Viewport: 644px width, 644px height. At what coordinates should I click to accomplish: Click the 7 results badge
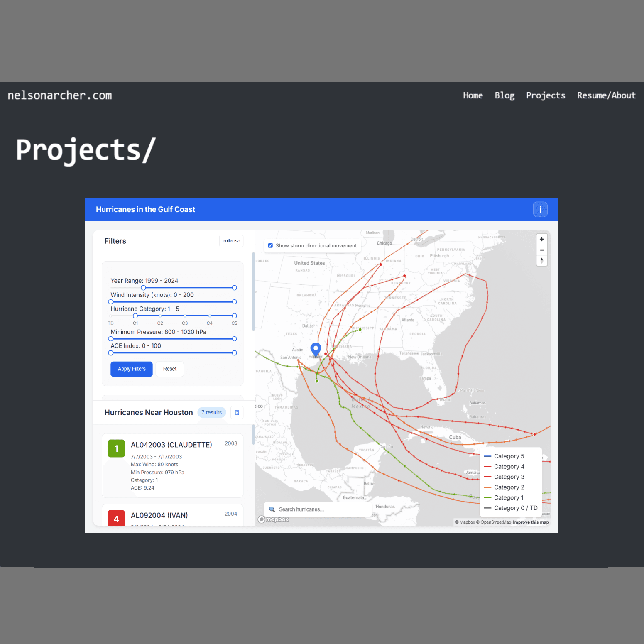click(x=211, y=412)
